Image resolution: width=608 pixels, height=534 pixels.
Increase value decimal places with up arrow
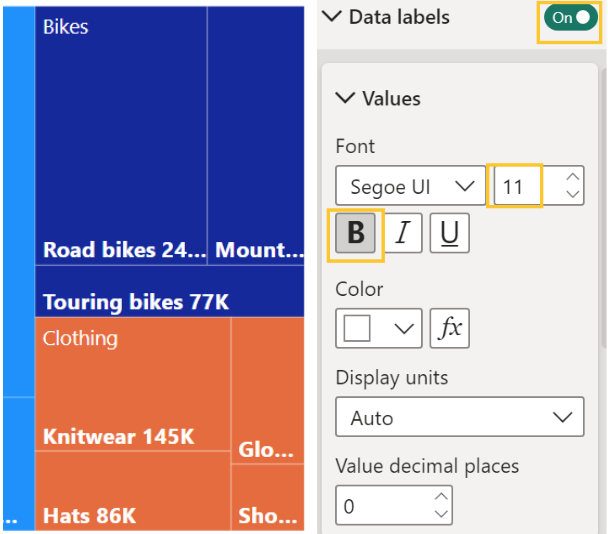point(441,497)
